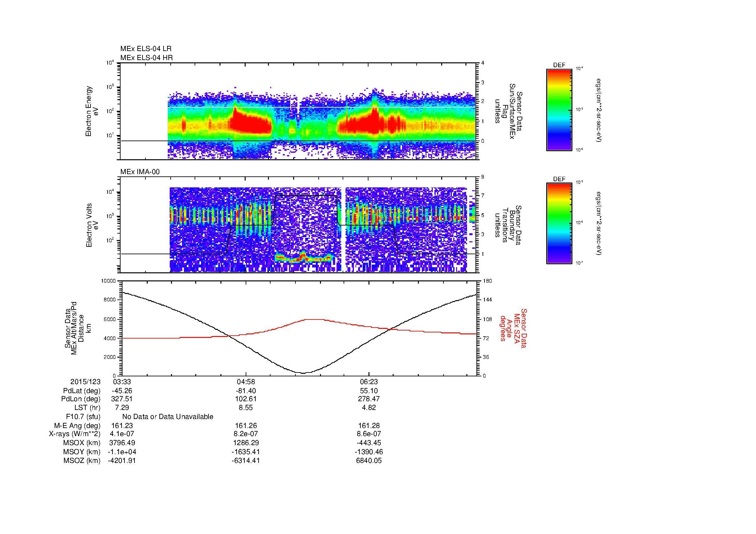Click 'No Data or Data Unavailable' text
Screen dimensions: 756x534
168,417
